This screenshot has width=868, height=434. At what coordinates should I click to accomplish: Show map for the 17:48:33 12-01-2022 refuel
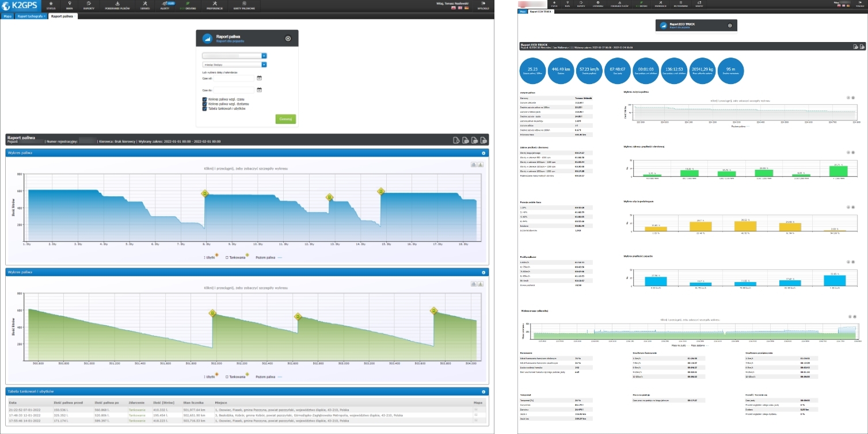point(476,414)
